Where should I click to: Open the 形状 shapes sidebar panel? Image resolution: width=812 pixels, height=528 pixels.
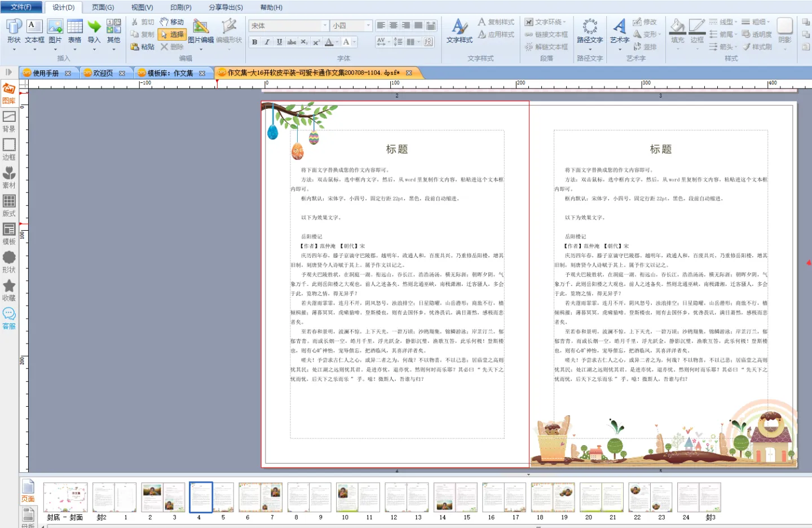(x=9, y=263)
